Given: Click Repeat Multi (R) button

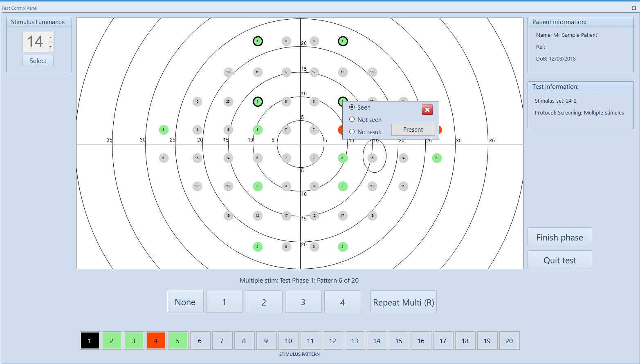Looking at the screenshot, I should (403, 302).
